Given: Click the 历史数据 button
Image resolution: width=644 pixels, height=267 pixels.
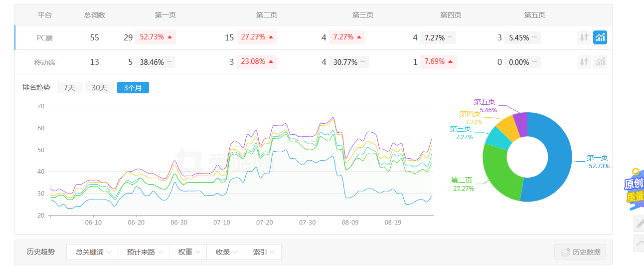Looking at the screenshot, I should [x=580, y=252].
